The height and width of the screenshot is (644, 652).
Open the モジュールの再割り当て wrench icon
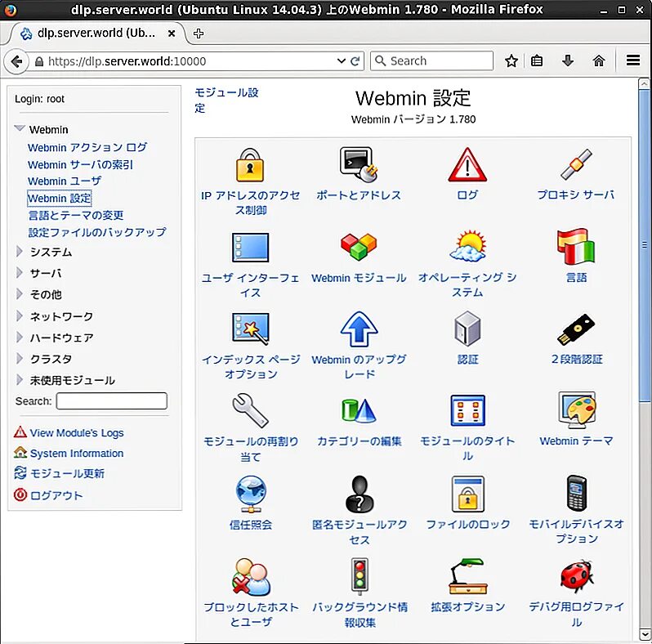click(250, 410)
